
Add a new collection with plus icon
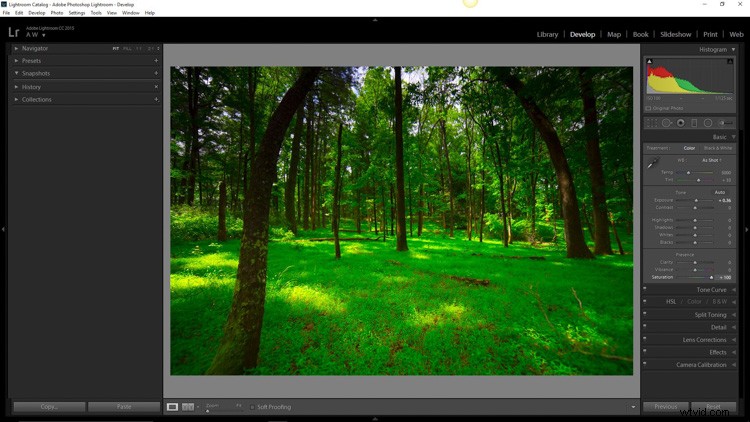click(156, 100)
